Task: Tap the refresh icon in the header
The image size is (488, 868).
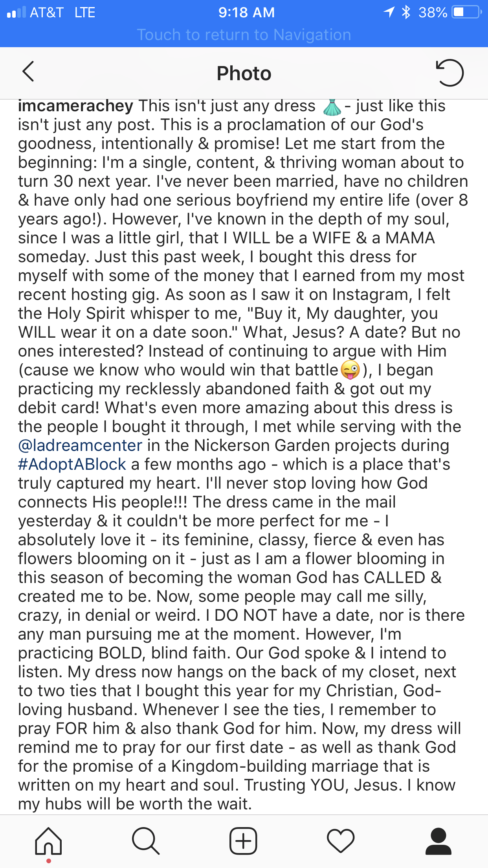Action: [450, 73]
